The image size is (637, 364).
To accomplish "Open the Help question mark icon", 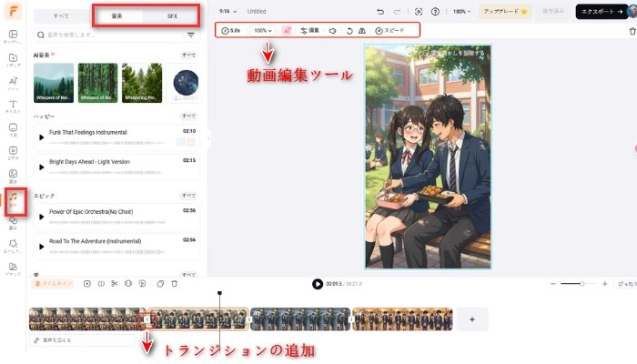I will pyautogui.click(x=435, y=12).
